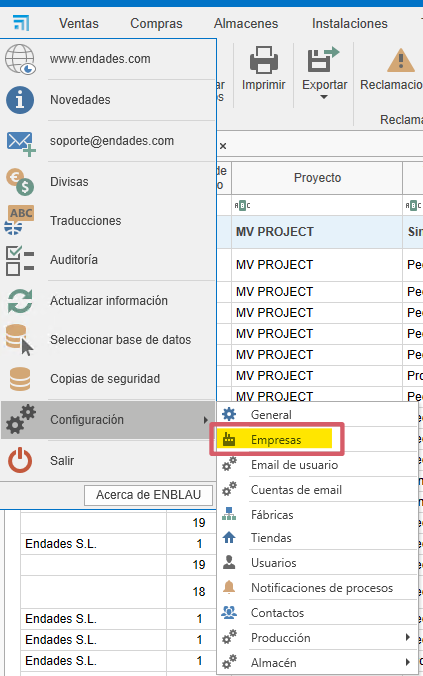Click the Divisas currency coins icon

tap(20, 182)
